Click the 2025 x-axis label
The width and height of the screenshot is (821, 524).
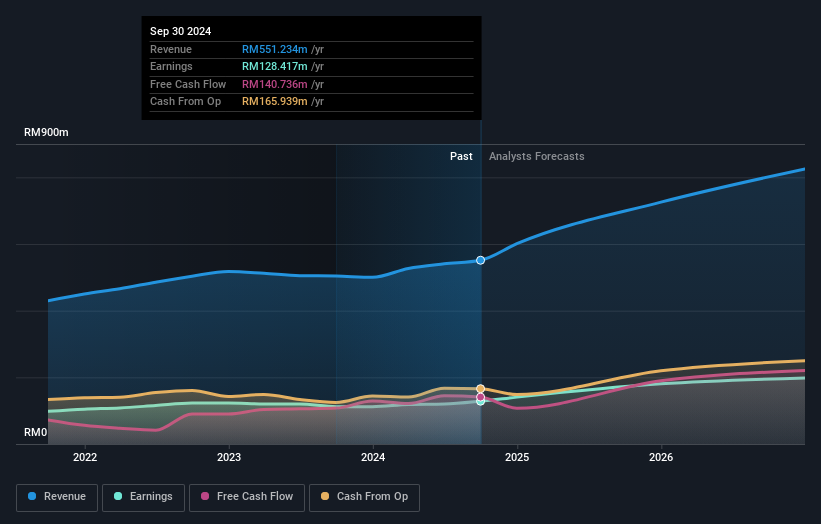517,457
